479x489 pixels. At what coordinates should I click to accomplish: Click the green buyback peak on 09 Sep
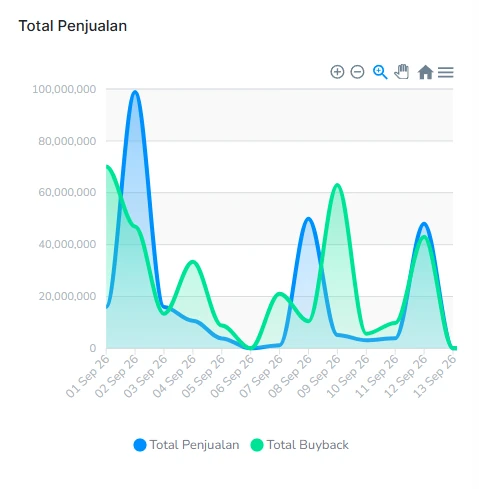click(x=337, y=185)
